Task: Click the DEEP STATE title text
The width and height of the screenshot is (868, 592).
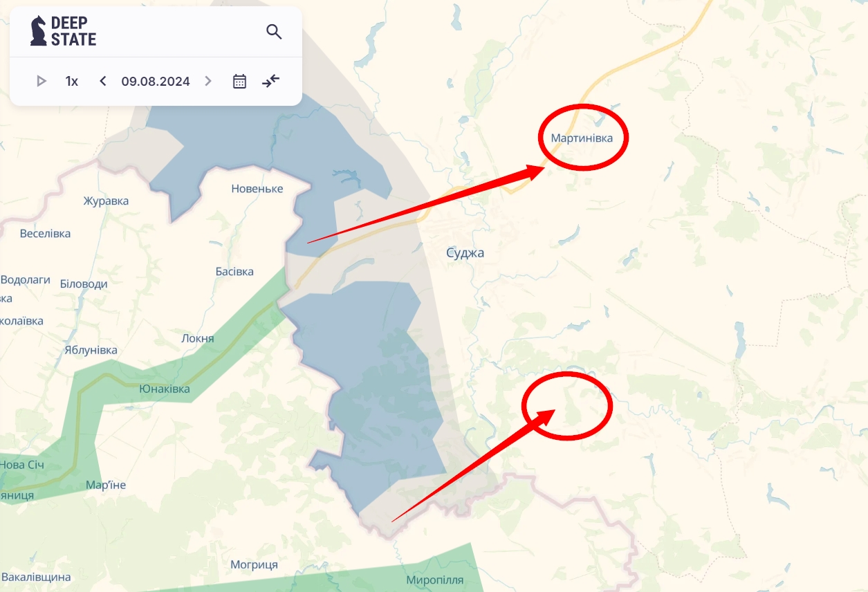Action: coord(73,31)
